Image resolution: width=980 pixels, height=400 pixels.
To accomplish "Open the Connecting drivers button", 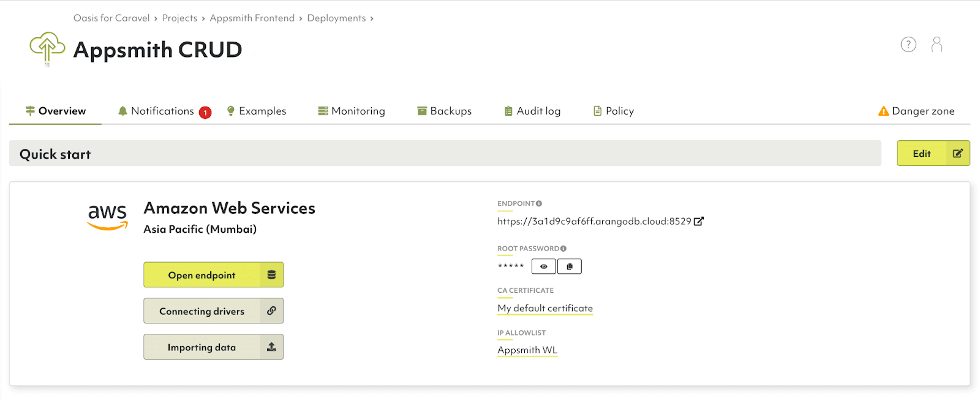I will coord(213,311).
